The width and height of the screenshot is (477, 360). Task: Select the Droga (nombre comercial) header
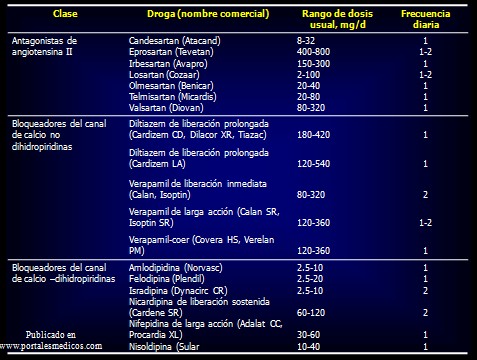208,14
